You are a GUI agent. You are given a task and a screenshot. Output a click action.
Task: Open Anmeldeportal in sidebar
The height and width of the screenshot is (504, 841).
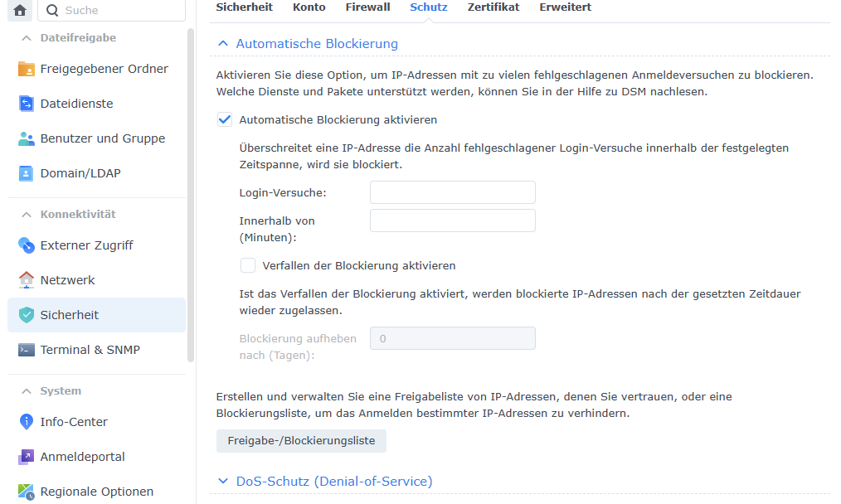click(82, 457)
